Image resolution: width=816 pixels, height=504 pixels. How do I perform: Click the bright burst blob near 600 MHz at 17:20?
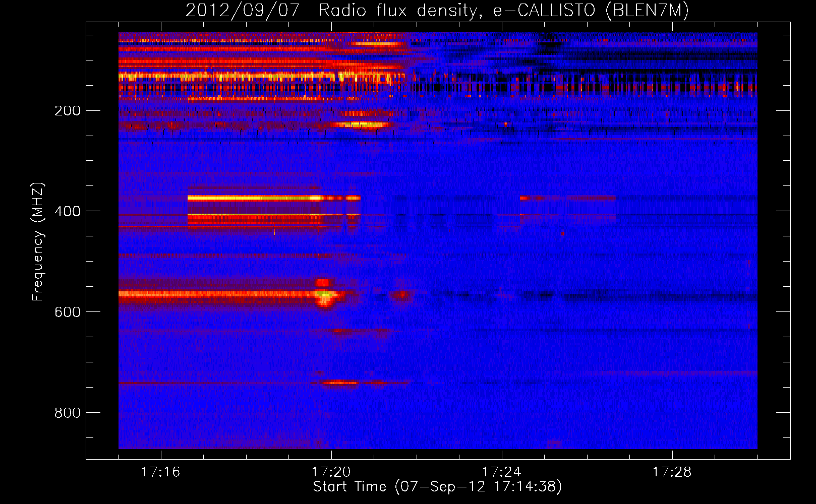325,294
